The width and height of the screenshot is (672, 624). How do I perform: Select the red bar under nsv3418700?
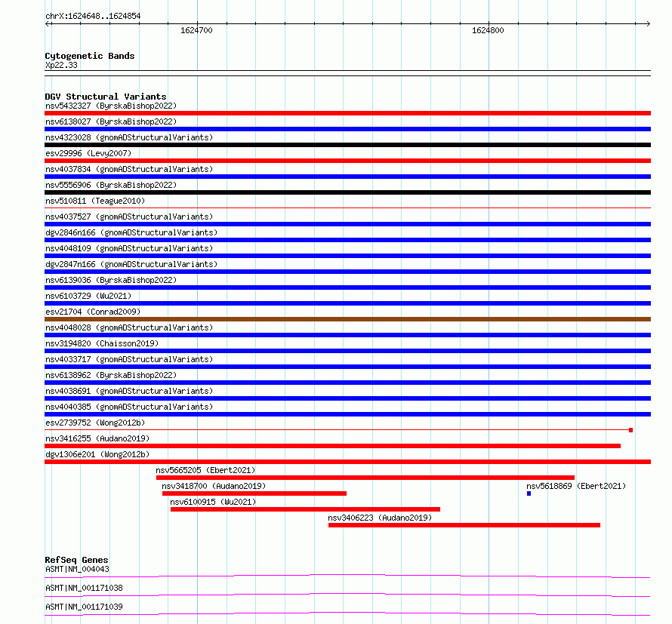click(254, 493)
